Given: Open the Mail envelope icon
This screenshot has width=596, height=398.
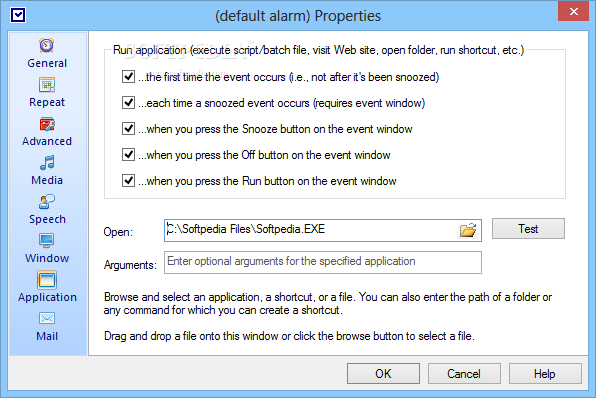Looking at the screenshot, I should coord(47,319).
